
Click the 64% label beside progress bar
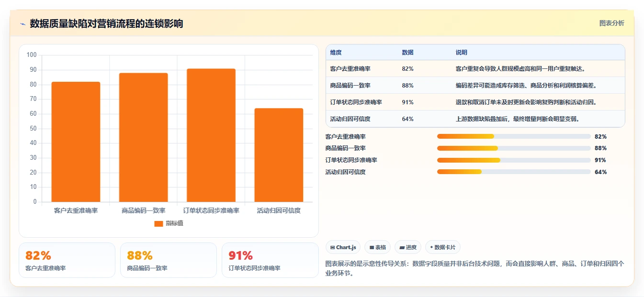(600, 172)
